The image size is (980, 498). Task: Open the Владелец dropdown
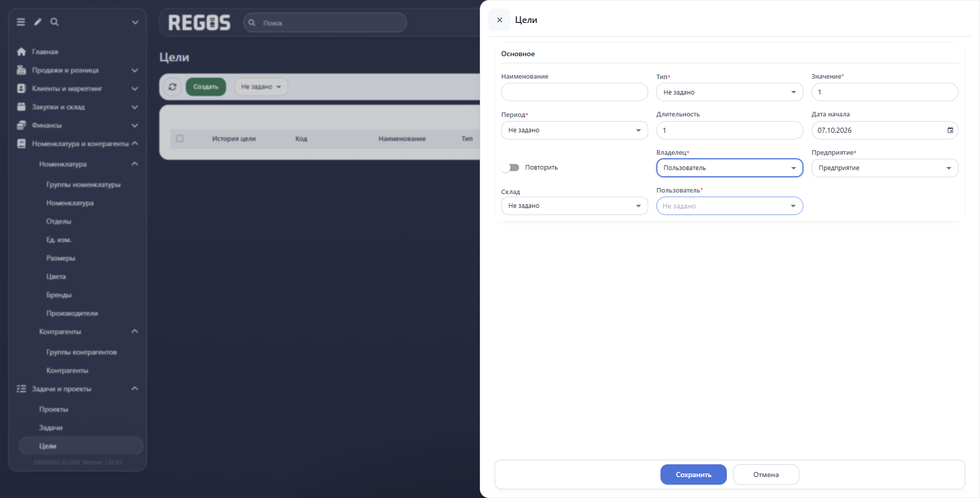pos(729,168)
